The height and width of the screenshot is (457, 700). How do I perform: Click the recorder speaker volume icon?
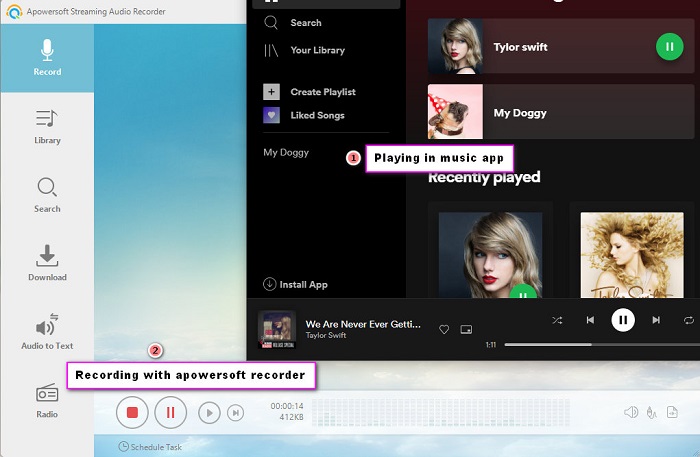coord(631,412)
